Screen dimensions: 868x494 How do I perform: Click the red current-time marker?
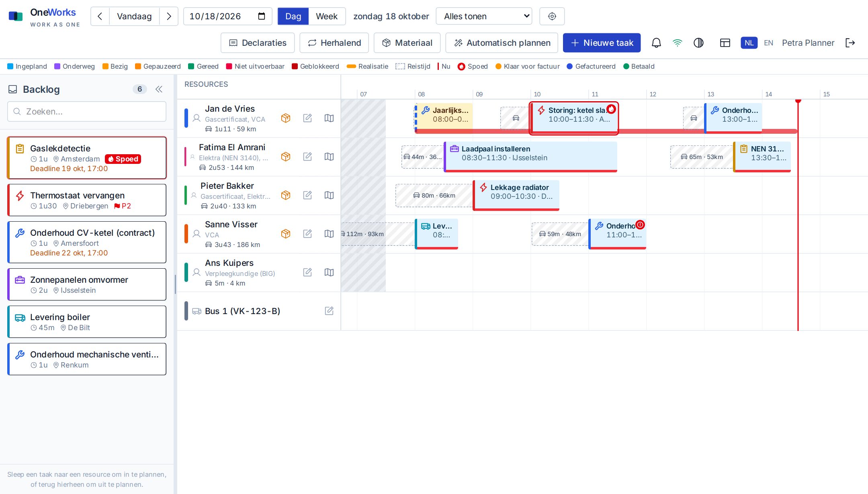pos(798,215)
